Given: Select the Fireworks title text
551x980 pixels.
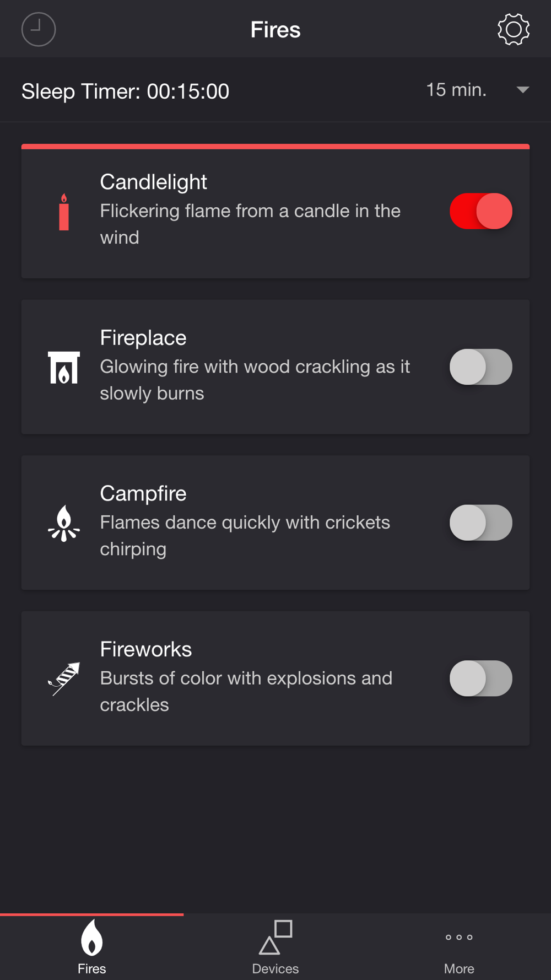Looking at the screenshot, I should point(146,649).
